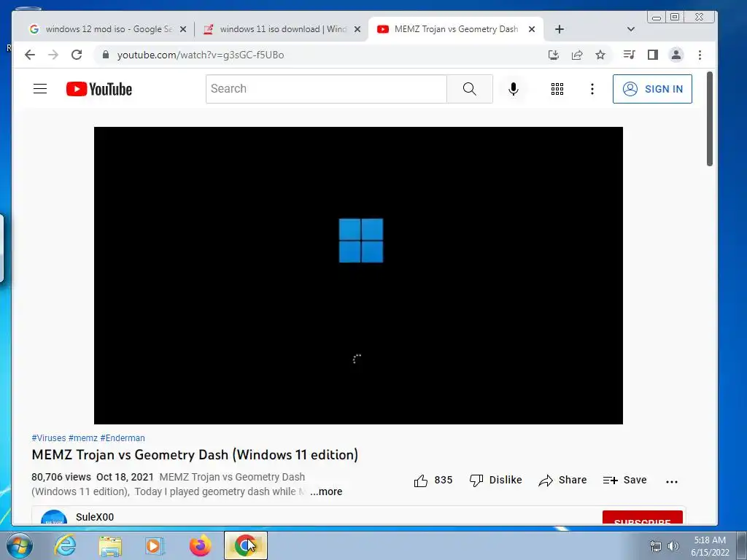The width and height of the screenshot is (747, 560).
Task: Click the video title text
Action: (x=195, y=455)
